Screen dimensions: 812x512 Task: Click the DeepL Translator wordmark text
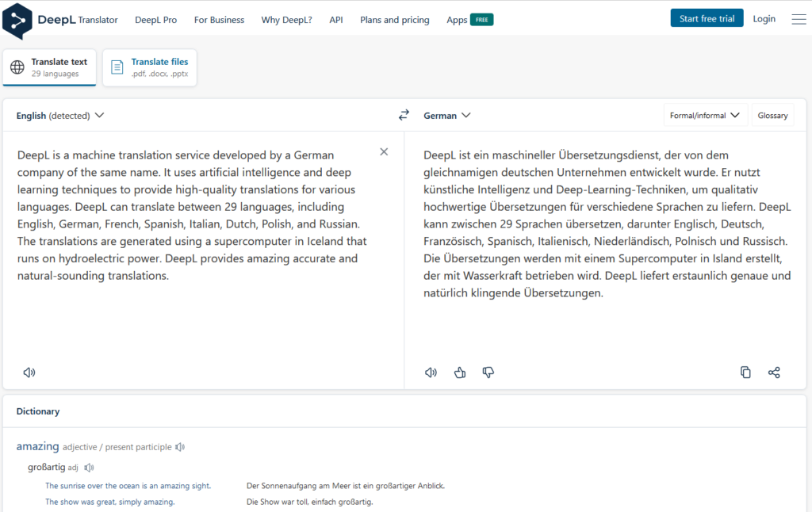click(78, 20)
